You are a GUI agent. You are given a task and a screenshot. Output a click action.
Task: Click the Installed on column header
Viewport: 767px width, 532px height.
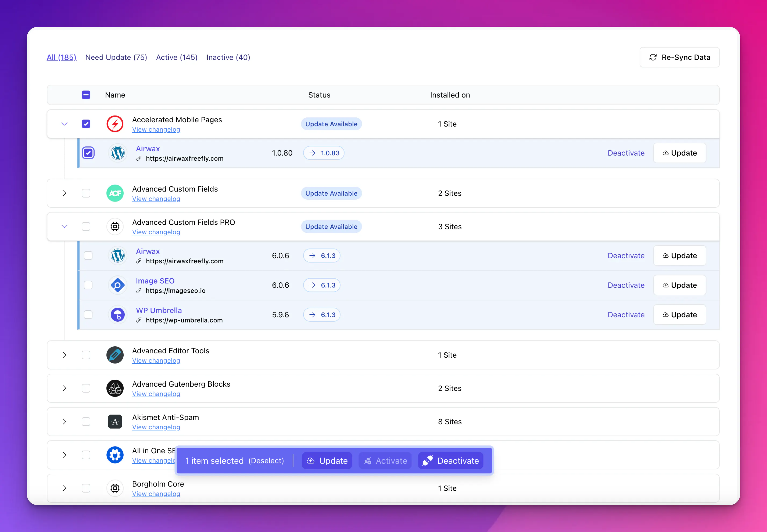click(x=450, y=95)
